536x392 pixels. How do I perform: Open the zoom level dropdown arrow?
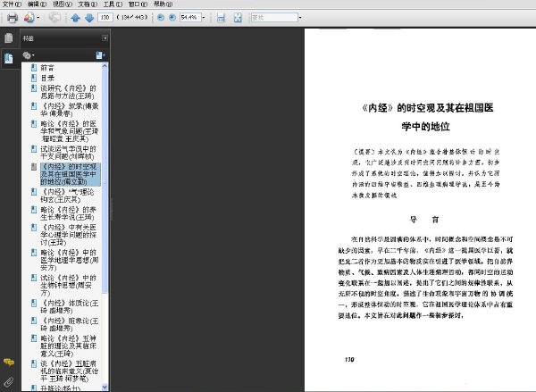click(204, 18)
